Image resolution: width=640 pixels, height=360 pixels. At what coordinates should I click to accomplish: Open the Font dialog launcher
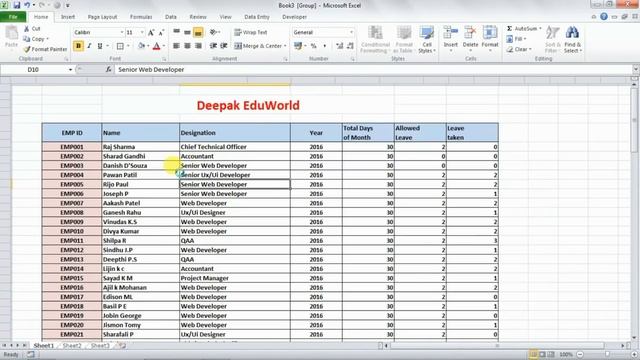[164, 59]
